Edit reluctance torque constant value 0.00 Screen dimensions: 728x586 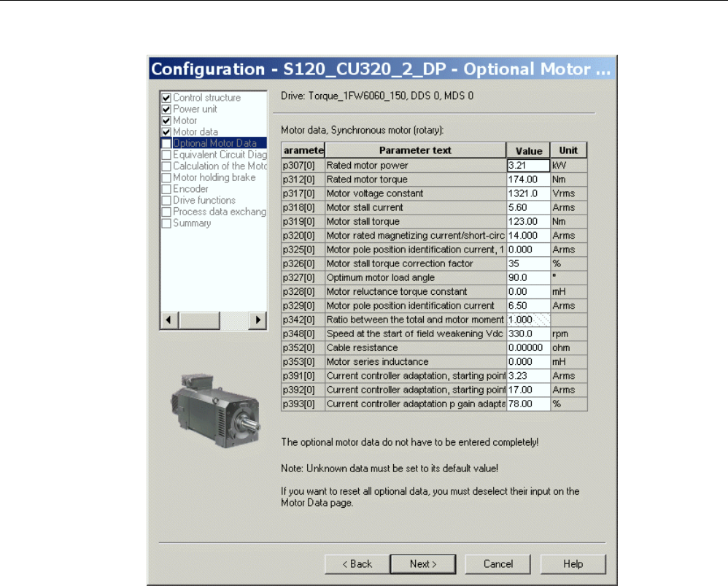[x=528, y=292]
